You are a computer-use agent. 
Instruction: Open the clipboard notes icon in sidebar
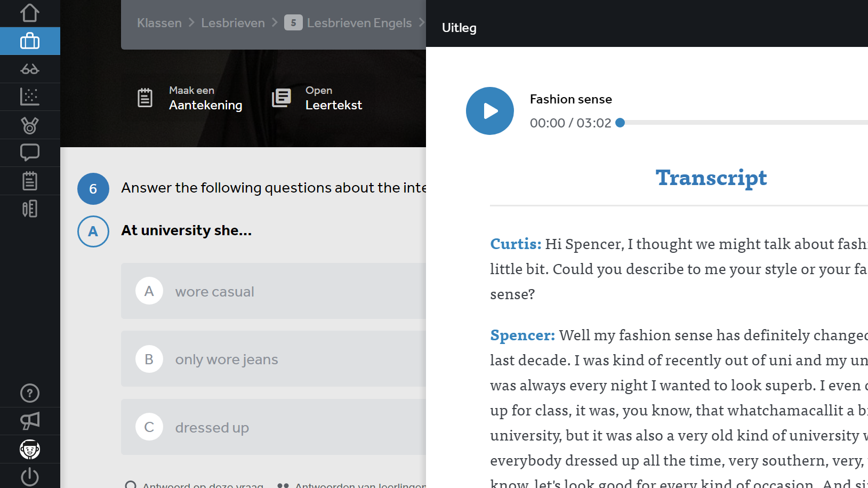pyautogui.click(x=30, y=181)
